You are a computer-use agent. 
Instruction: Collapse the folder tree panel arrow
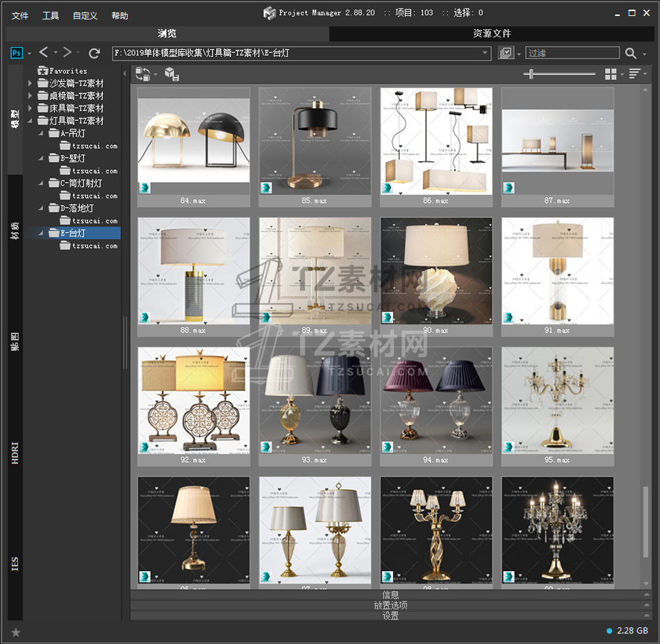[x=125, y=74]
